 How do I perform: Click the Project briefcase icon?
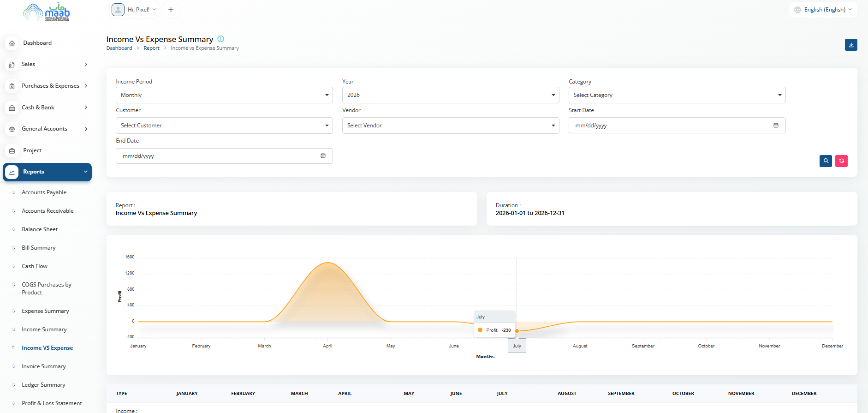pos(12,150)
